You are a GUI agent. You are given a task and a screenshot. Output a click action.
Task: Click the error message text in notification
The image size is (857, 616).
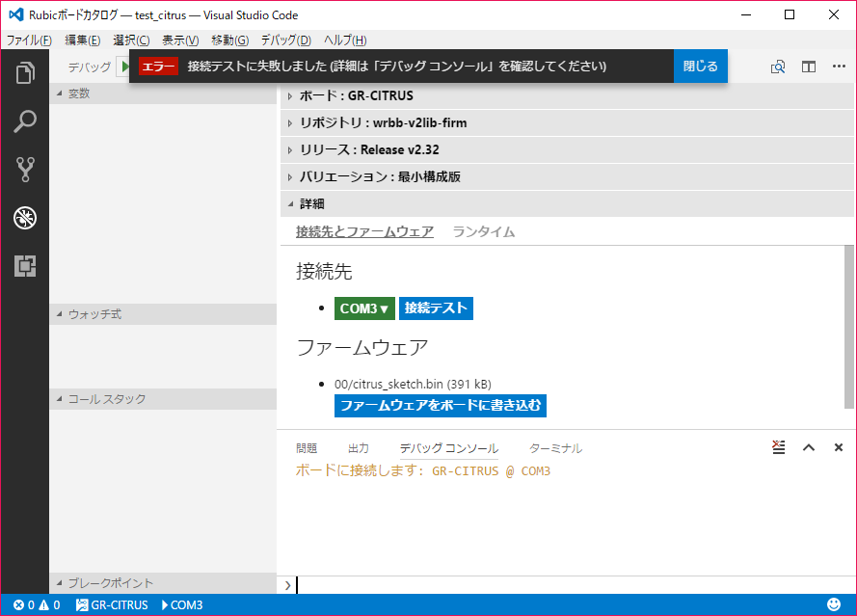(x=397, y=67)
